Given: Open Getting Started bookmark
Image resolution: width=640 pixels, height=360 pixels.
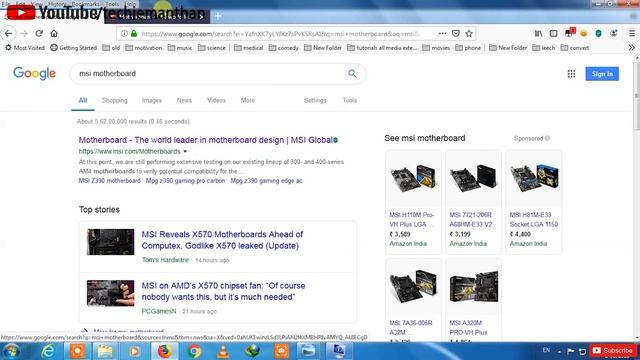Looking at the screenshot, I should (73, 48).
